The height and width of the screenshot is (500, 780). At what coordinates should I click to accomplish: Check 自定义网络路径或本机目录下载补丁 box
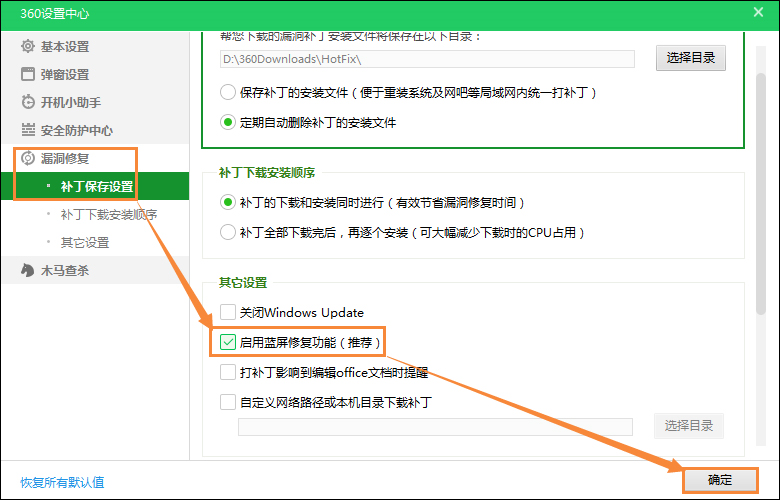pyautogui.click(x=228, y=402)
